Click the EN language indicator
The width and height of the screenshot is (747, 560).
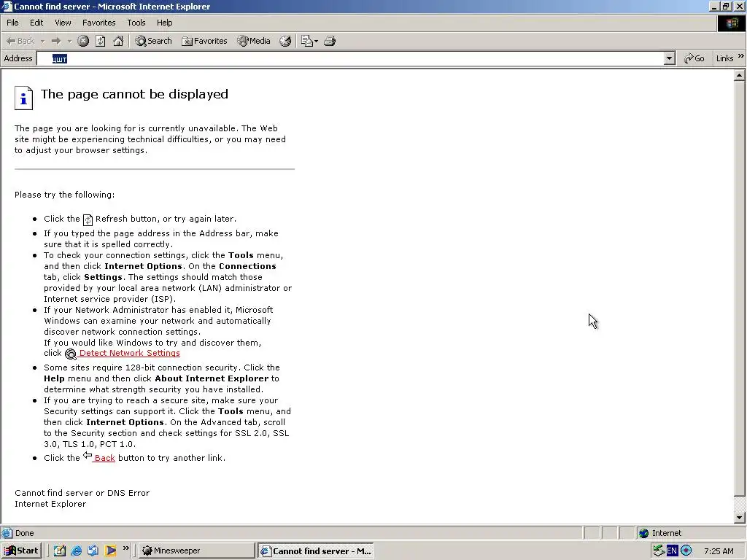point(672,551)
